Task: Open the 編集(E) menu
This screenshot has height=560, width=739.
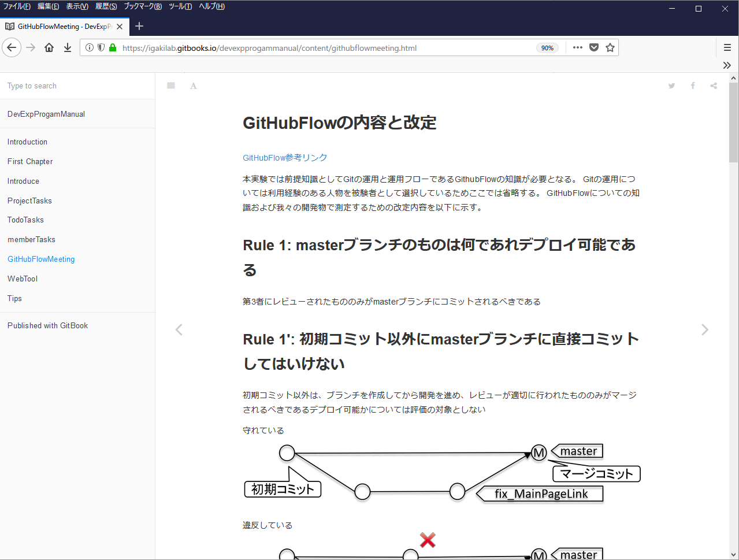Action: point(48,6)
